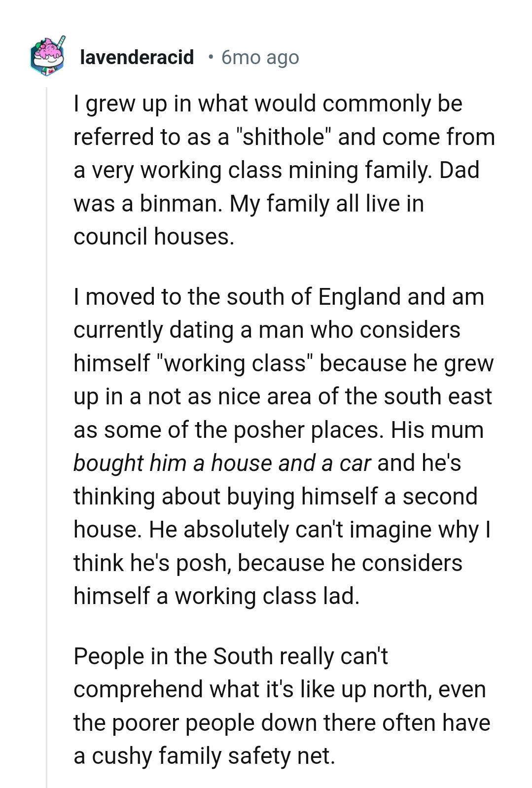The width and height of the screenshot is (532, 788).
Task: Click the final line "a cushy family safety net."
Action: click(x=204, y=756)
